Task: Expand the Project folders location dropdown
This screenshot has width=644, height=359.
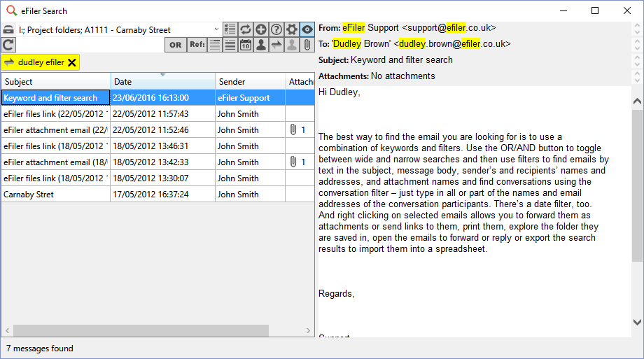Action: click(216, 29)
